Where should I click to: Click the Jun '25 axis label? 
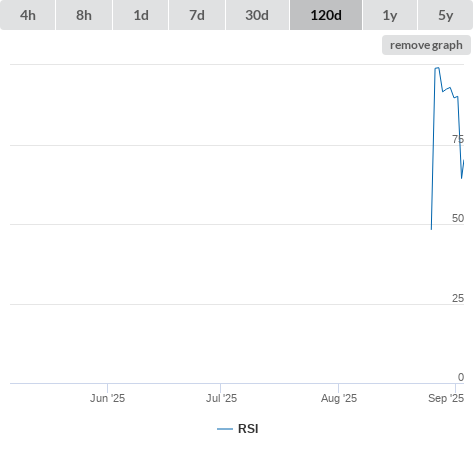point(107,398)
